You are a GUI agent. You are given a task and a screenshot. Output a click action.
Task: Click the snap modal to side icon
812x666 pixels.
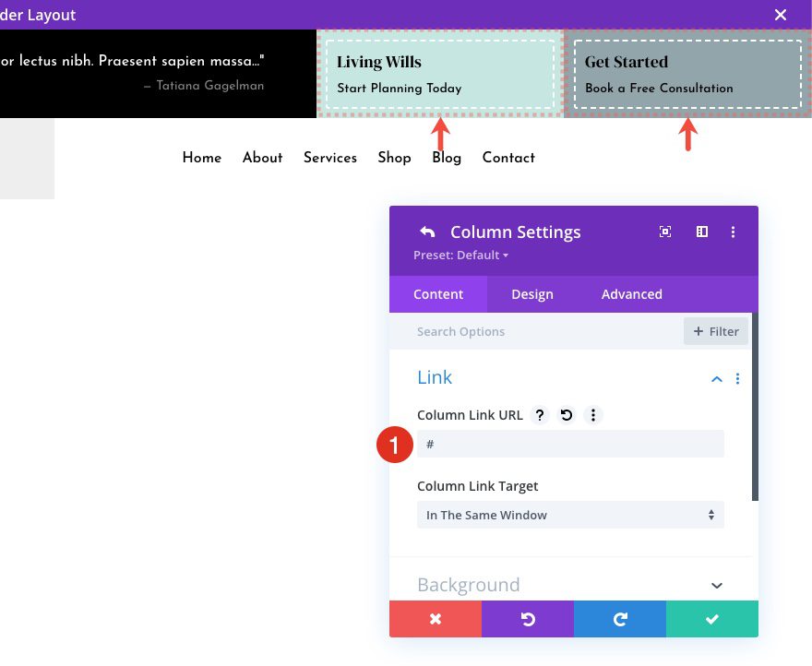pos(701,232)
